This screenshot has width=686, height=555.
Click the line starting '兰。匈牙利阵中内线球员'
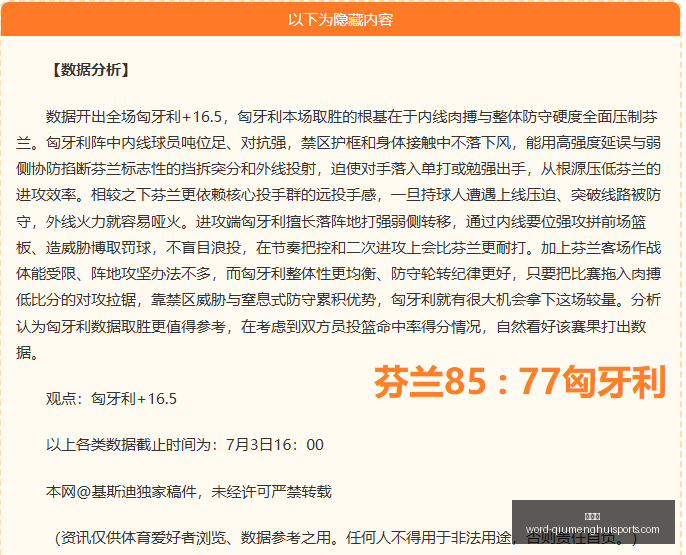[x=338, y=143]
